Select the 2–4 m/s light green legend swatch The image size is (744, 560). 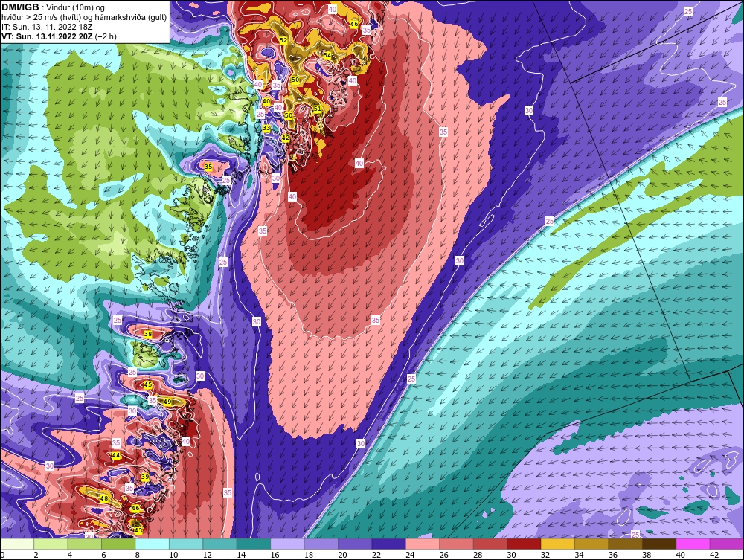coord(51,544)
